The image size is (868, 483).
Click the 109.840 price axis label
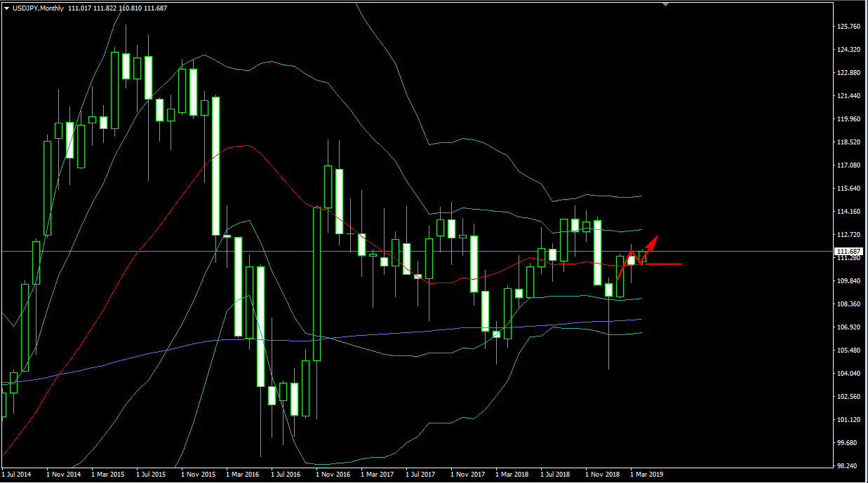(848, 281)
